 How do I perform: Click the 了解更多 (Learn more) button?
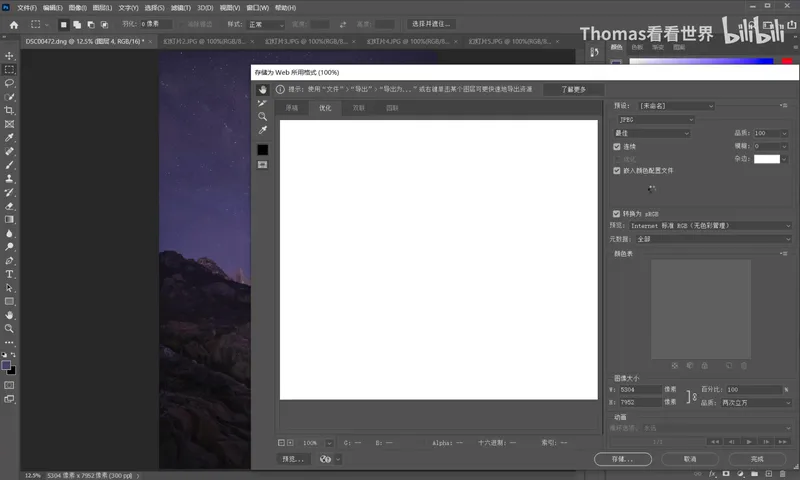tap(574, 89)
